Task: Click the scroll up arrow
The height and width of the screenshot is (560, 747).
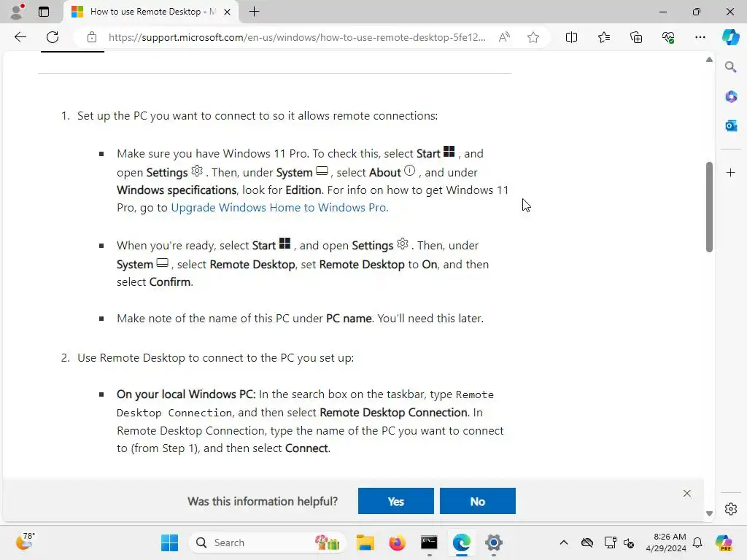Action: pyautogui.click(x=709, y=60)
